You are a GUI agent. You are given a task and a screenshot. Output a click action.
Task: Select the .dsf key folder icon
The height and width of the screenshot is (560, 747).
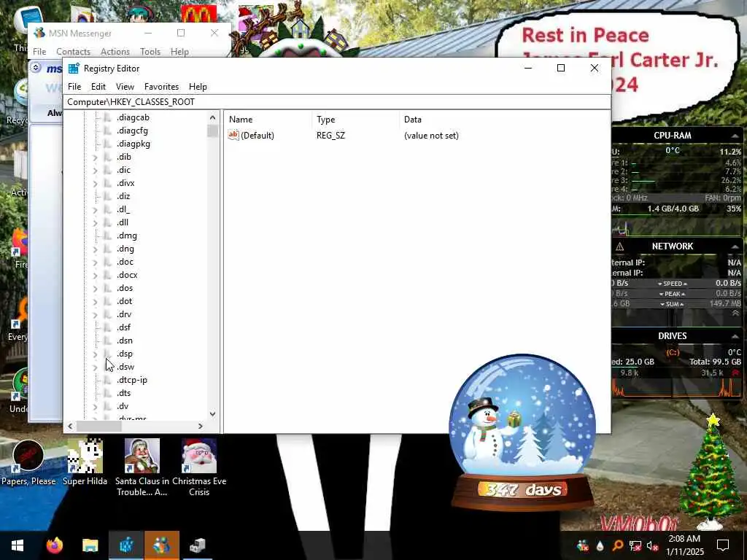[108, 327]
